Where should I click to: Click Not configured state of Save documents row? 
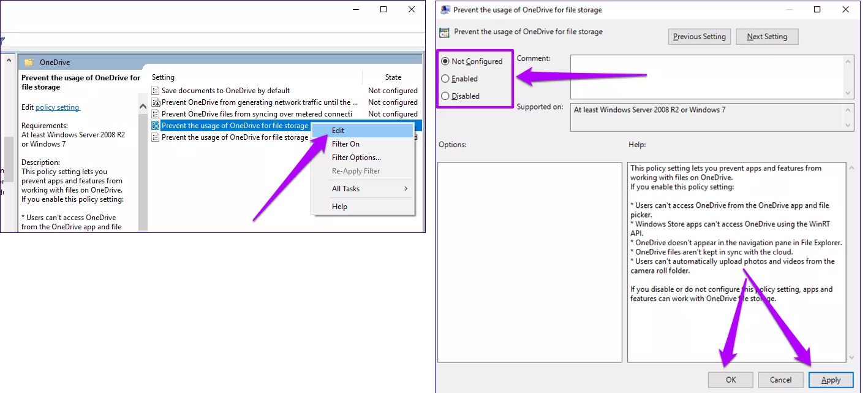point(393,91)
